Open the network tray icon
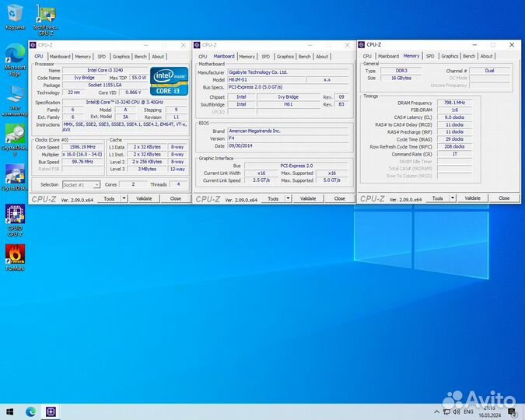 point(446,411)
